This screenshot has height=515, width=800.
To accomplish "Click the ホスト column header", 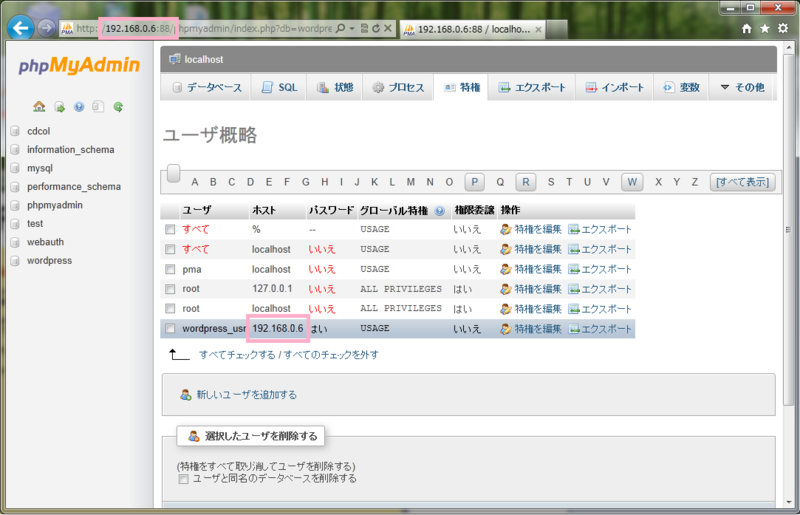I will tap(264, 210).
